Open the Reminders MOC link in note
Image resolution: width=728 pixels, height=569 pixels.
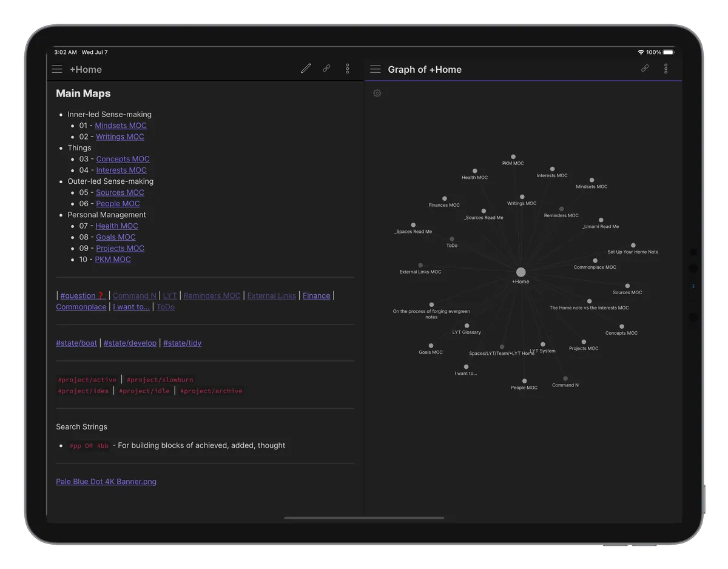pos(212,295)
